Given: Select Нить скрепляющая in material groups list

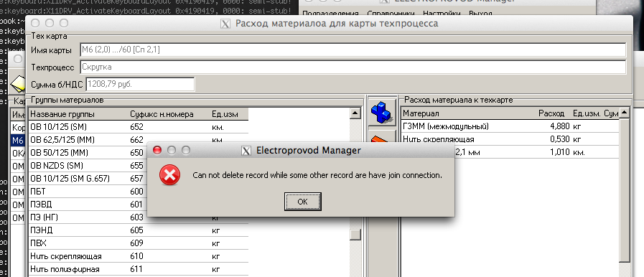Looking at the screenshot, I should coord(139,256).
